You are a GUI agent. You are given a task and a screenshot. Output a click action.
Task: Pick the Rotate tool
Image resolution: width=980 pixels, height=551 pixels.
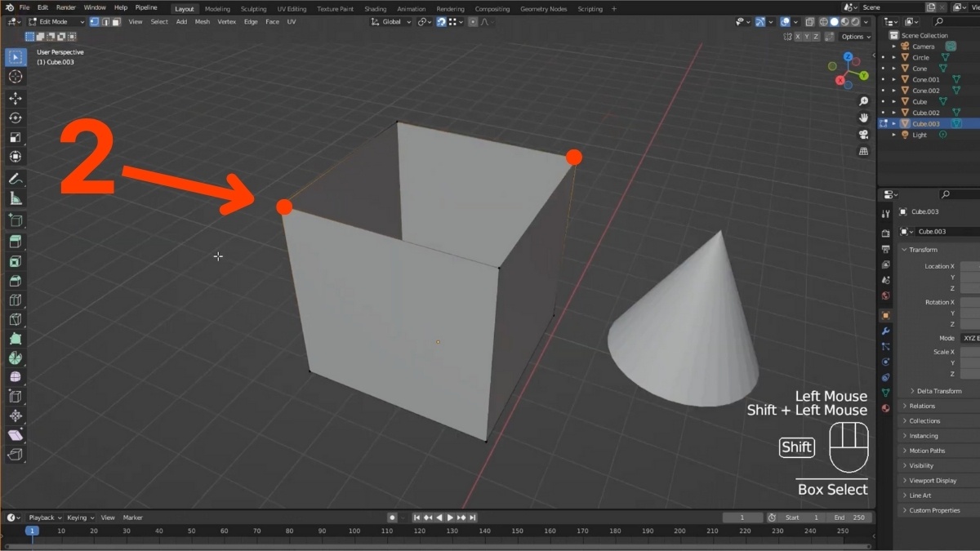click(16, 118)
